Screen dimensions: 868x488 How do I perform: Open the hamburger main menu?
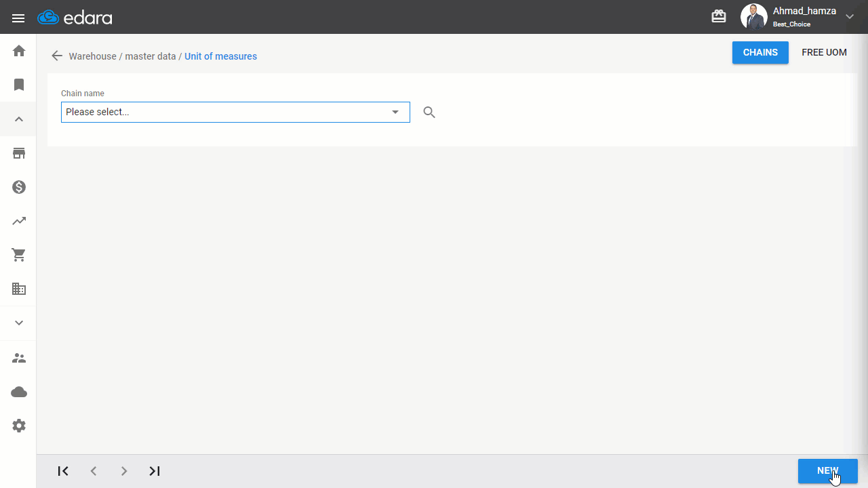pos(18,18)
